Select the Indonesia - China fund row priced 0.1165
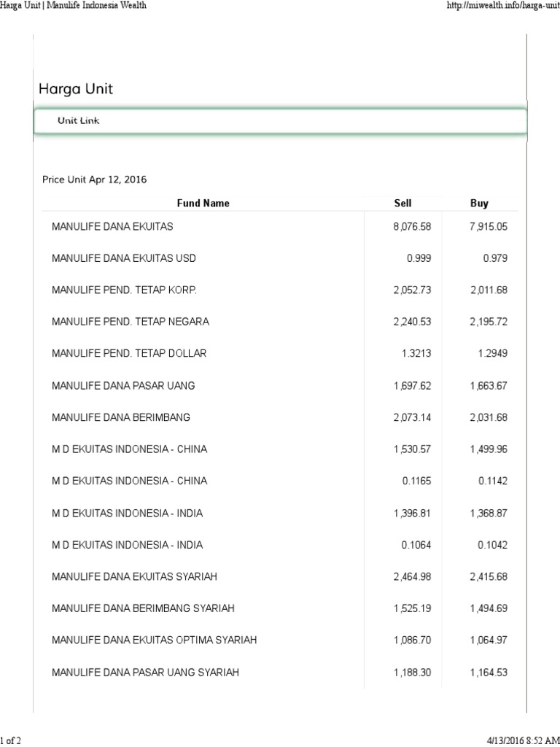Screen dimensions: 560x747 click(130, 481)
